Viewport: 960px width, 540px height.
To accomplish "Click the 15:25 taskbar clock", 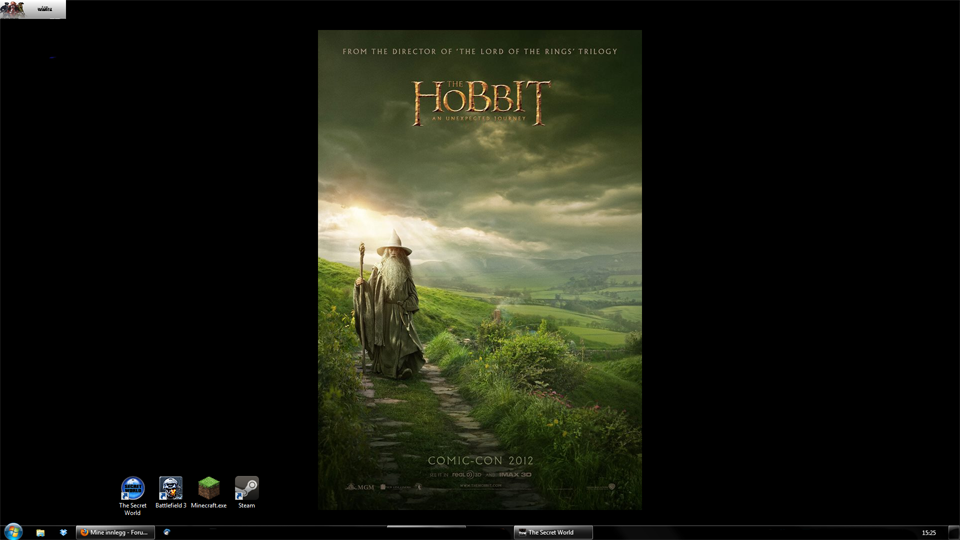I will [929, 533].
